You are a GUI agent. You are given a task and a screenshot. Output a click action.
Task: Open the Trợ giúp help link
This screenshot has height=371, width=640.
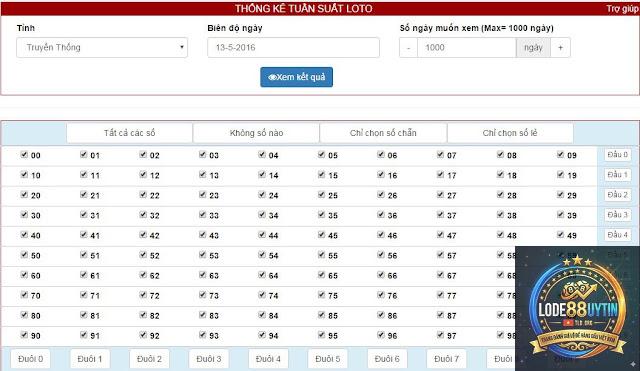click(623, 9)
